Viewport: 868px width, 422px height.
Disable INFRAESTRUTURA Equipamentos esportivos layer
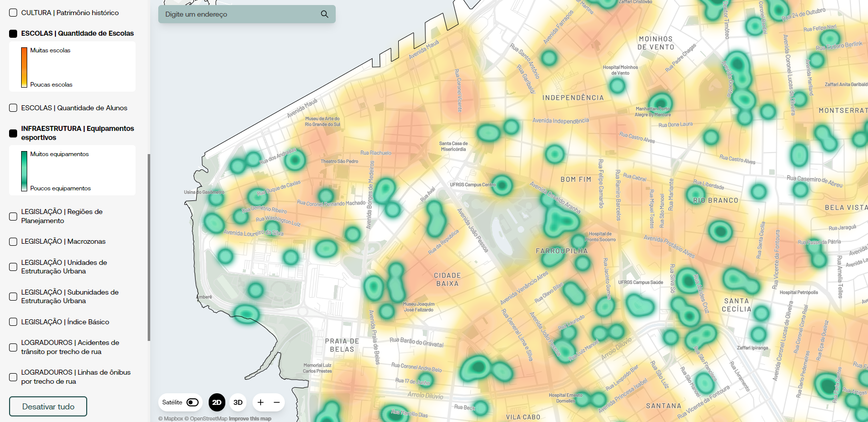tap(13, 133)
